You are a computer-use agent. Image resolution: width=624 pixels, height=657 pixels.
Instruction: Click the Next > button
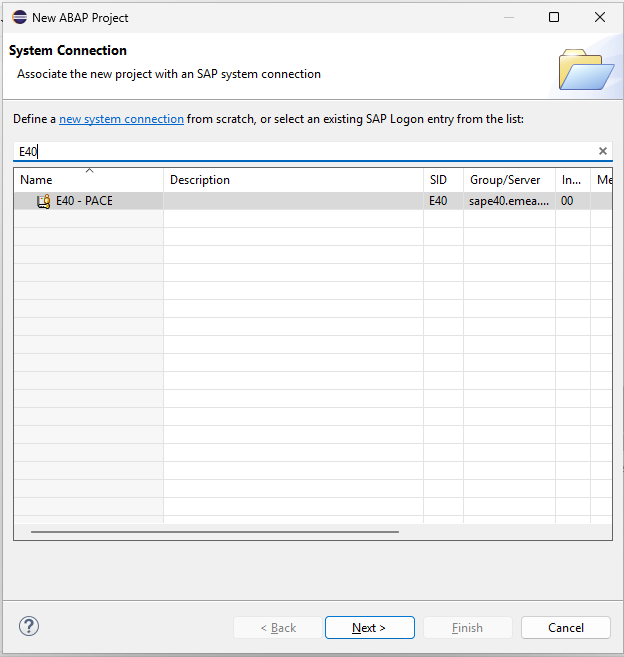(370, 627)
